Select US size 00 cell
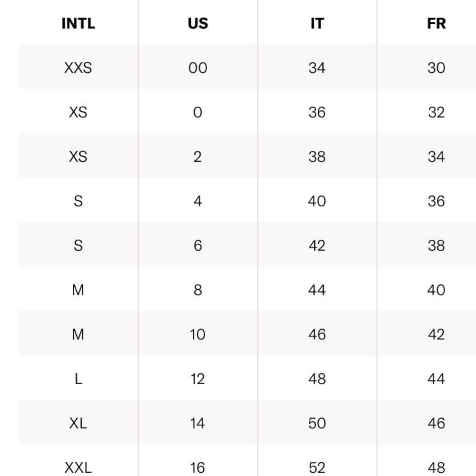This screenshot has height=476, width=476. point(198,68)
